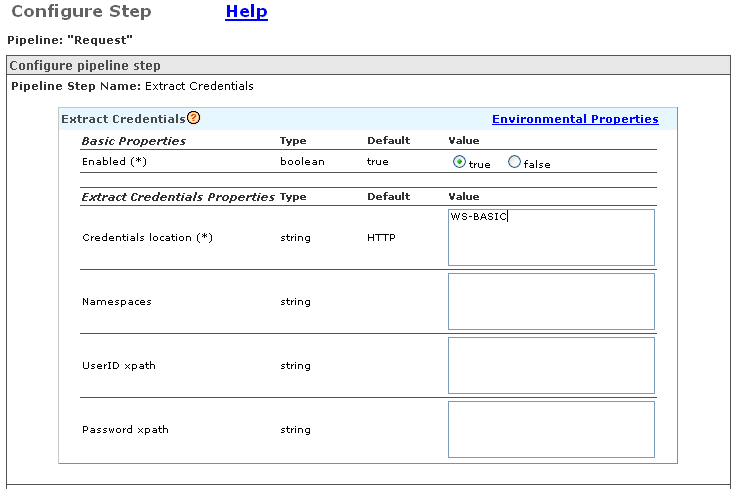Click the Credentials location value field
Image resolution: width=737 pixels, height=489 pixels.
(551, 237)
